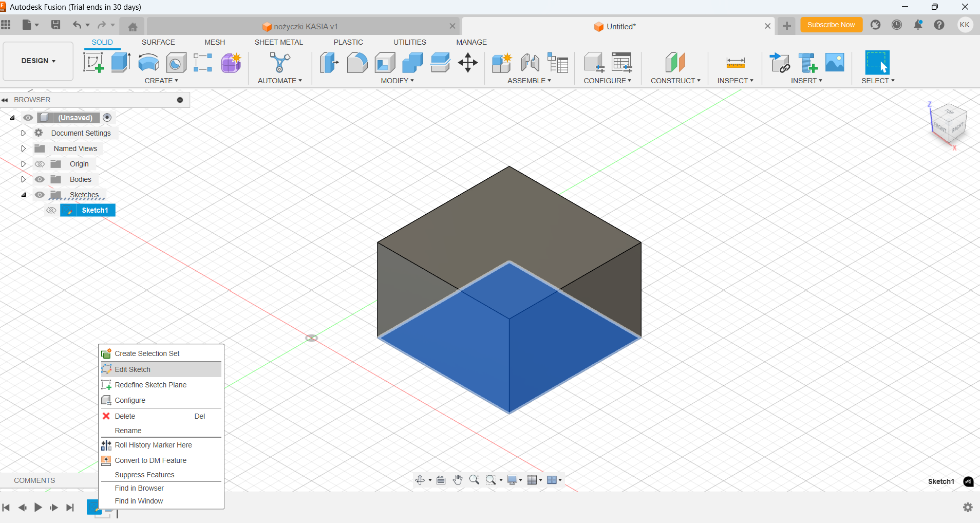980x523 pixels.
Task: Open the DESIGN workspace dropdown
Action: pos(38,61)
